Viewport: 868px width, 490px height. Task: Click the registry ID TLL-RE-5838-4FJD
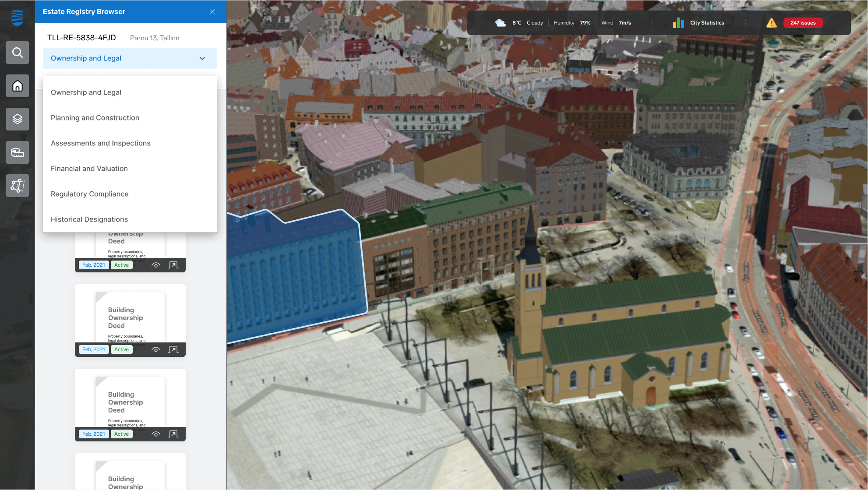tap(81, 38)
